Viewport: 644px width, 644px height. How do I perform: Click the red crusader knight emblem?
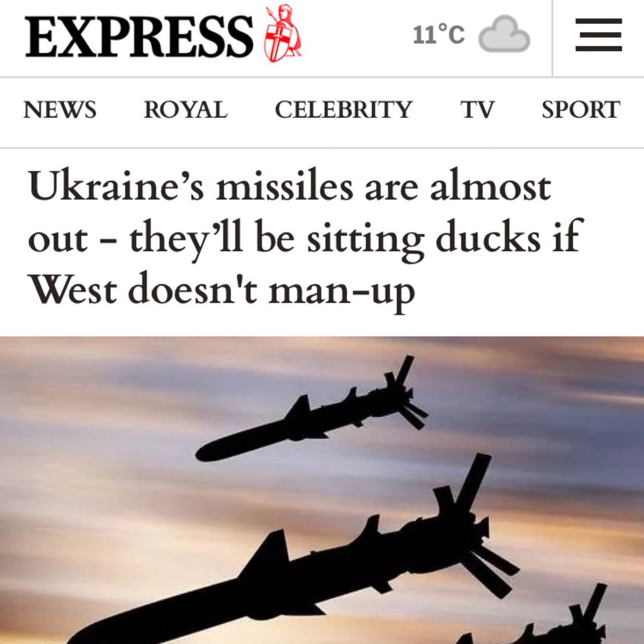click(x=283, y=33)
